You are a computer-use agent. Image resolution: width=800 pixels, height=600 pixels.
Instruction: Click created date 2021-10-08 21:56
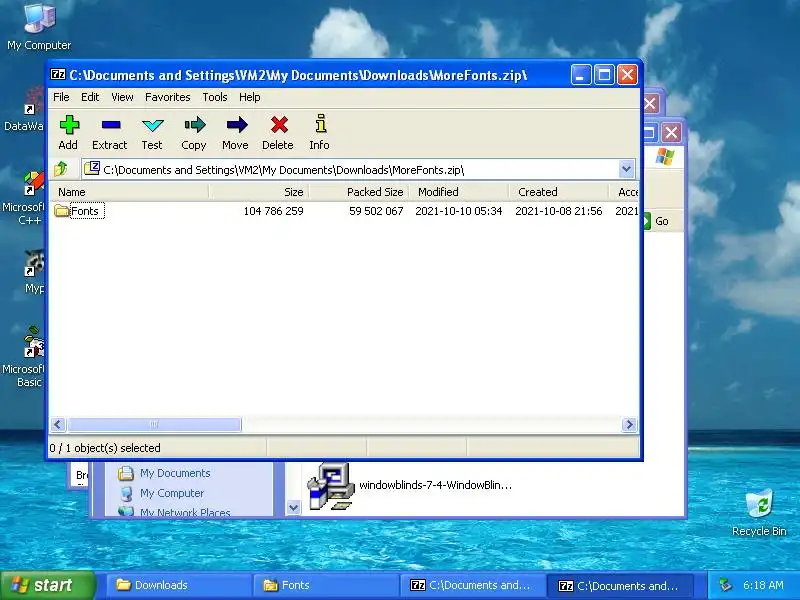pos(559,211)
